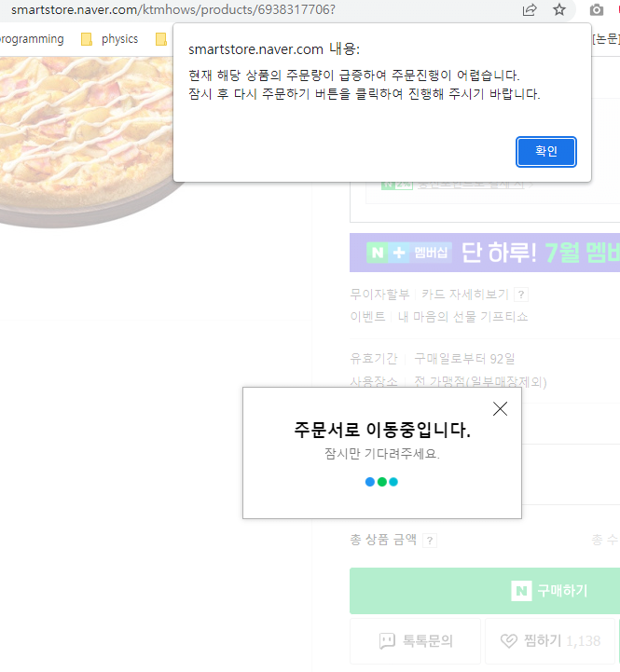Image resolution: width=620 pixels, height=672 pixels.
Task: Bookmark this page with the star icon
Action: click(559, 10)
